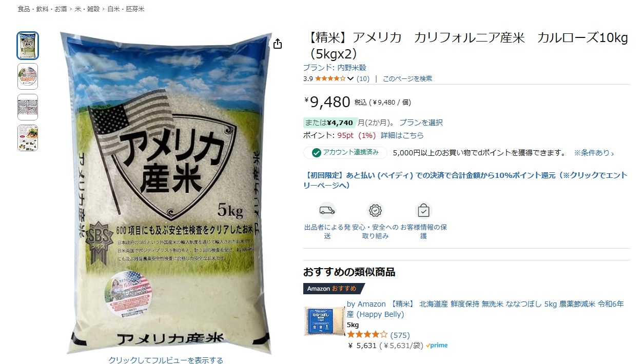Click 詳細はこちら points details link

(x=402, y=135)
